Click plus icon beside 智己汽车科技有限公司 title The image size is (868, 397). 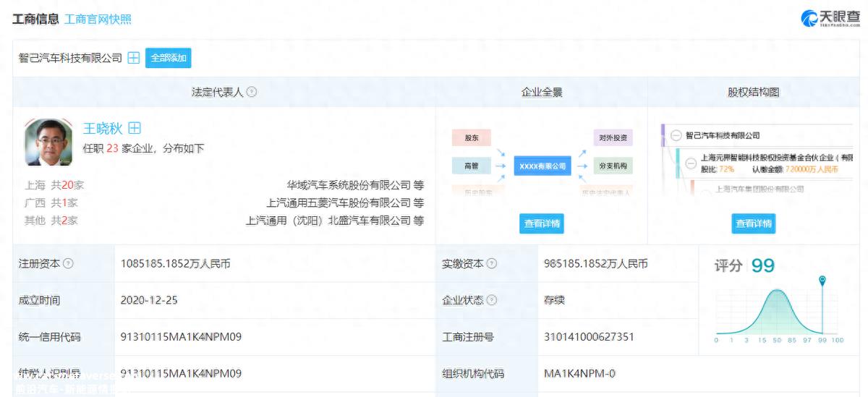[133, 58]
